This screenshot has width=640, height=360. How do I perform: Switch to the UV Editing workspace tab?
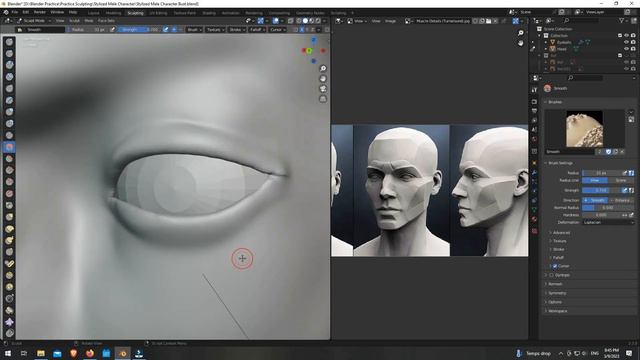coord(158,13)
